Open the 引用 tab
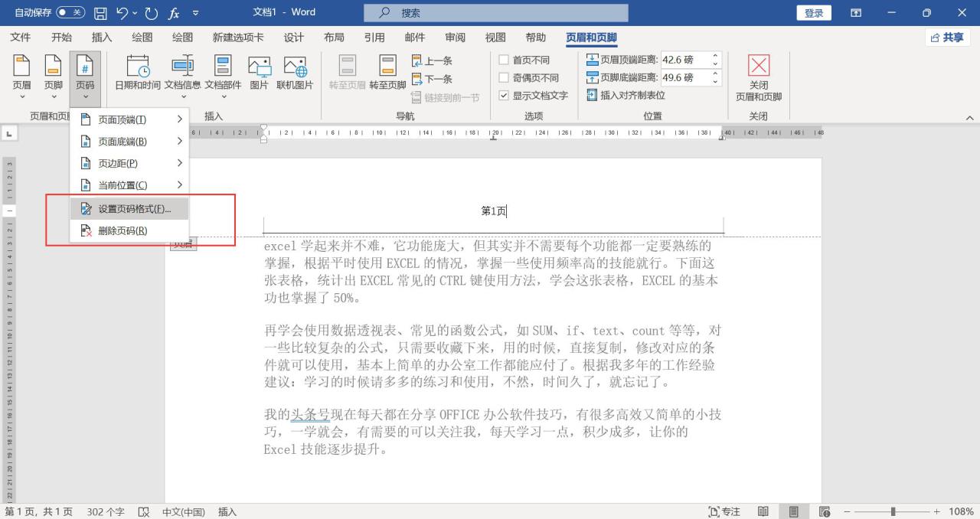 tap(374, 38)
